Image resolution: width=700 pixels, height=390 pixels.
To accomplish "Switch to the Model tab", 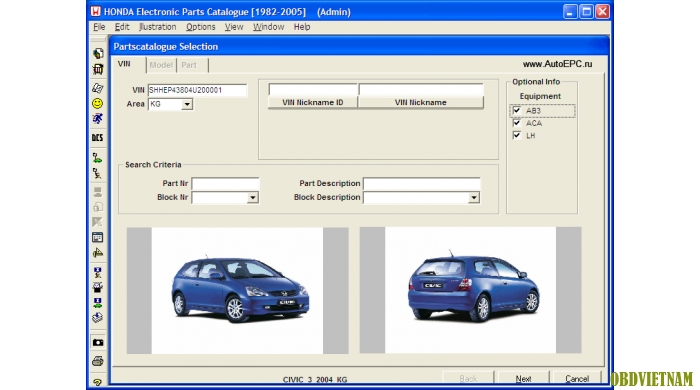I will click(x=161, y=65).
